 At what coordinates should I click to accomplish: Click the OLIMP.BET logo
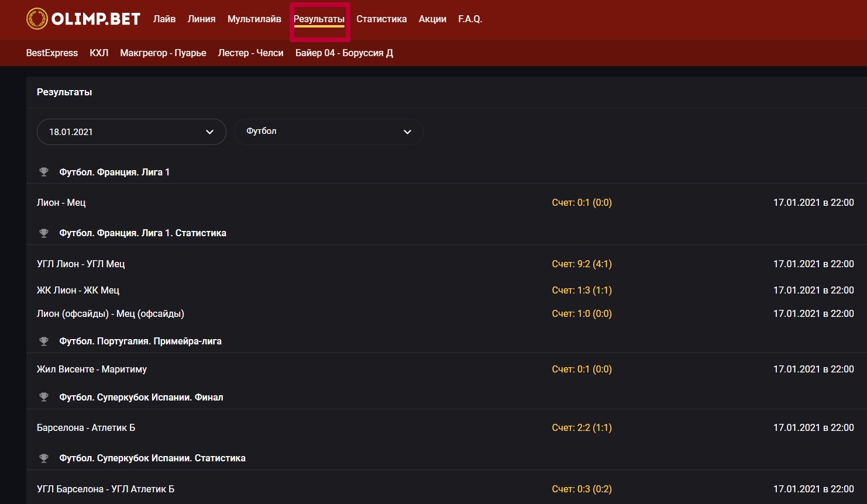click(83, 19)
